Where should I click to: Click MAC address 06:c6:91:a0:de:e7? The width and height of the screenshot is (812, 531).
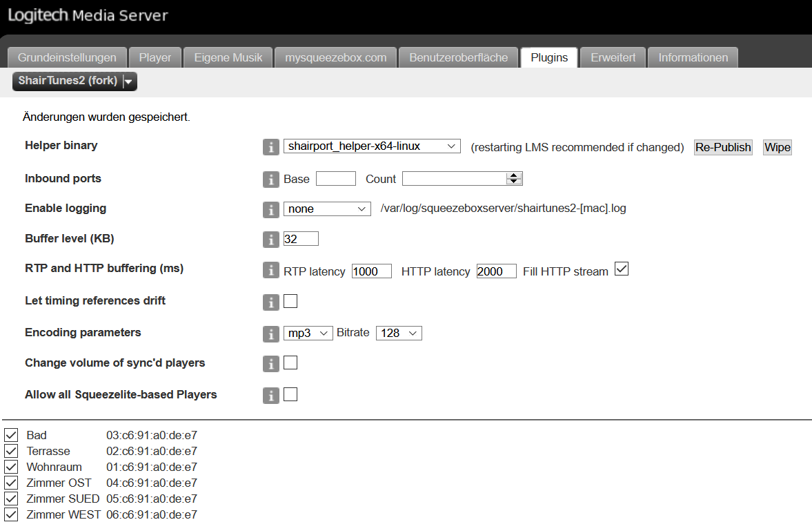point(152,515)
